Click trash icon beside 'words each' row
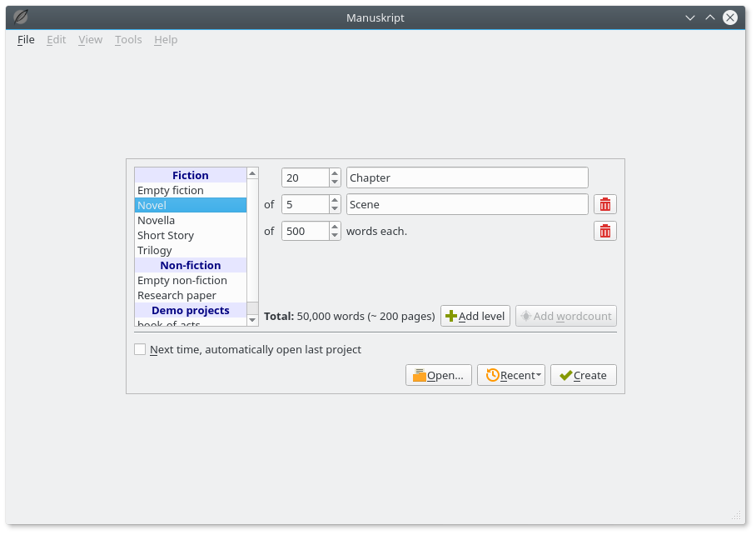756x535 pixels. point(604,231)
